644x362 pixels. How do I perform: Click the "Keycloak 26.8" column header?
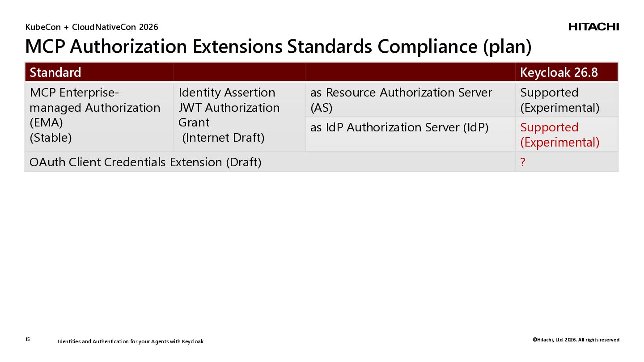tap(567, 72)
